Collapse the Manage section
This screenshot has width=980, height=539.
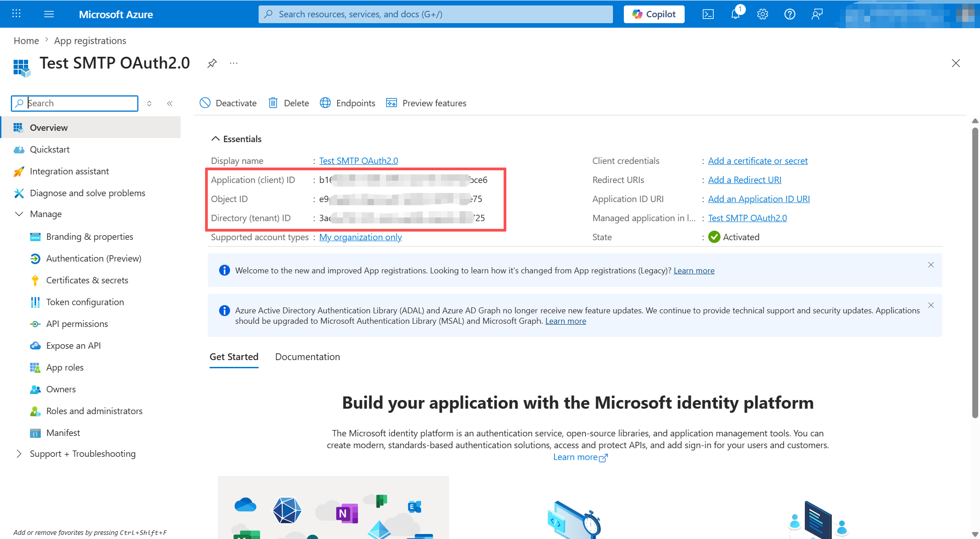pyautogui.click(x=19, y=214)
